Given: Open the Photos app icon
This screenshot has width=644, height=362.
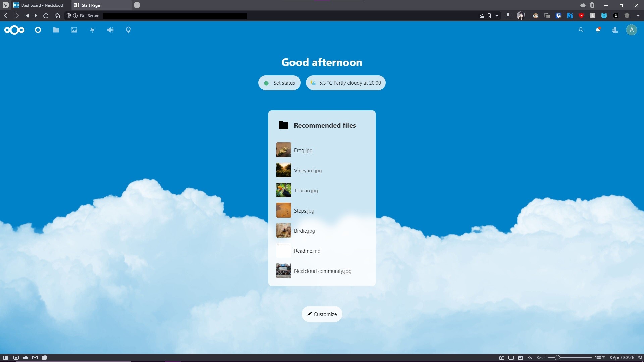Looking at the screenshot, I should click(74, 30).
